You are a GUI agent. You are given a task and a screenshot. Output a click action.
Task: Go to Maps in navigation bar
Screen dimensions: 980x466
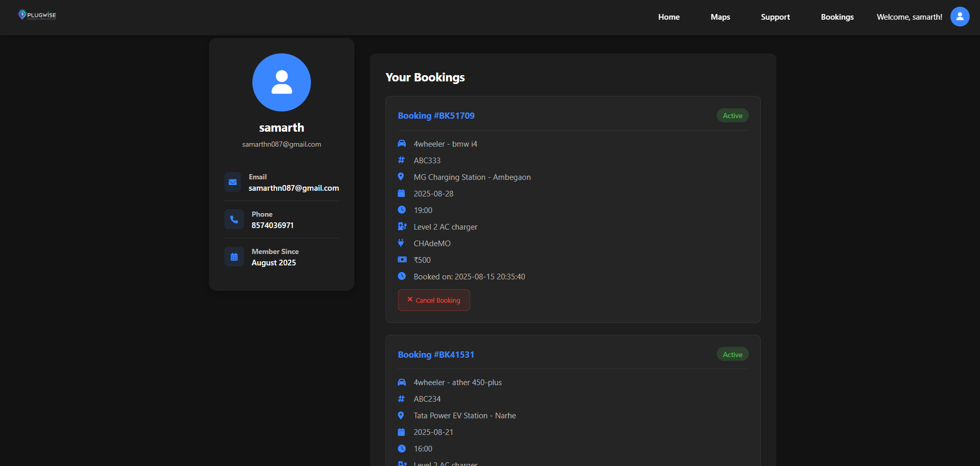[720, 17]
